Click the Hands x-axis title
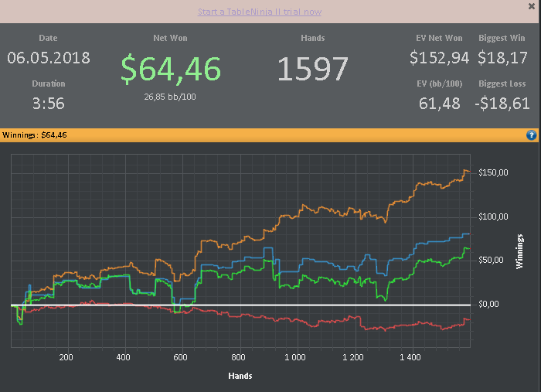The image size is (541, 392). (x=240, y=376)
